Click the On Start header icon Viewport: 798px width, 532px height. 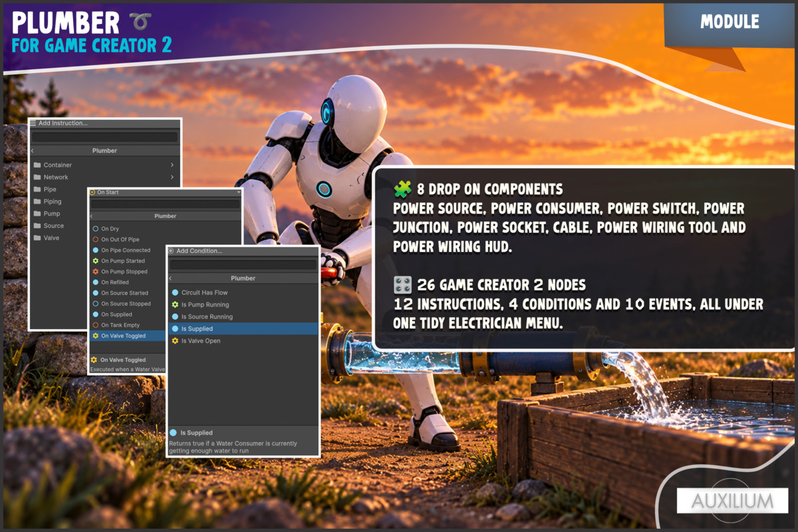(x=92, y=192)
